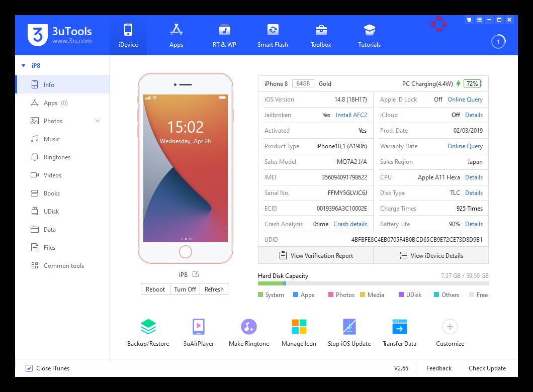Click the Hard Disk Capacity bar
533x392 pixels.
coord(373,284)
